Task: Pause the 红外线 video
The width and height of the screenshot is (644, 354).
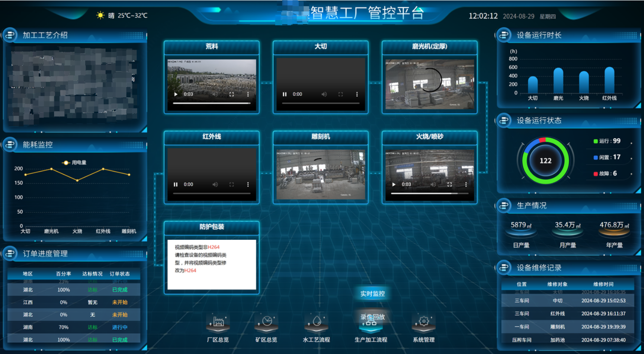Action: click(x=176, y=185)
